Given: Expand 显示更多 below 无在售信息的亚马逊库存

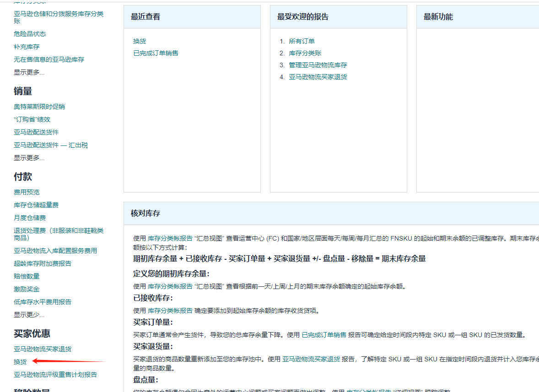Looking at the screenshot, I should tap(29, 72).
